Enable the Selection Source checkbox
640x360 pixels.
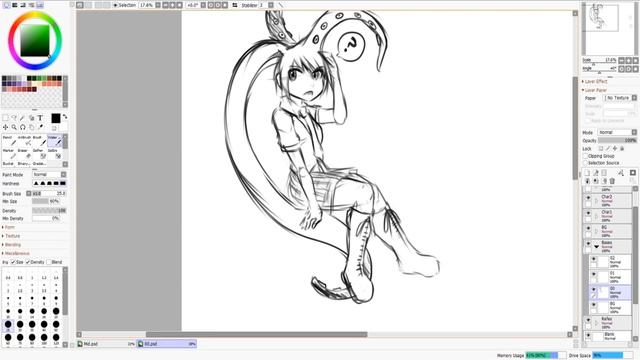585,163
